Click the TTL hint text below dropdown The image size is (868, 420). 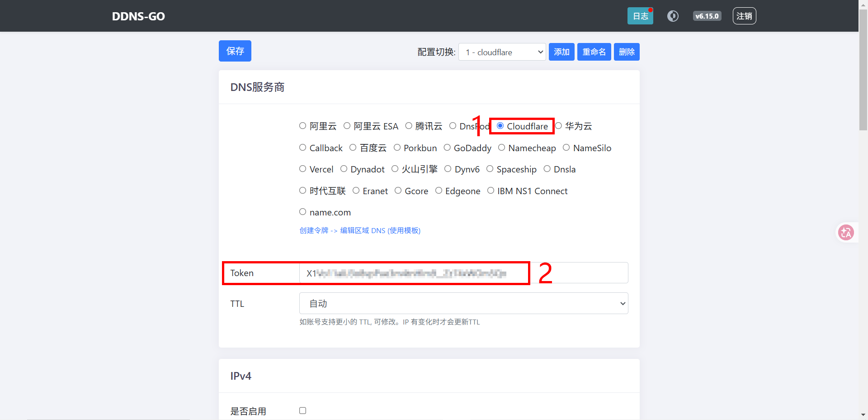tap(390, 322)
